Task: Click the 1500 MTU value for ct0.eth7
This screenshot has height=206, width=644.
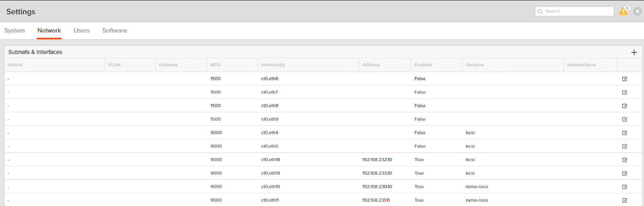Action: tap(215, 92)
